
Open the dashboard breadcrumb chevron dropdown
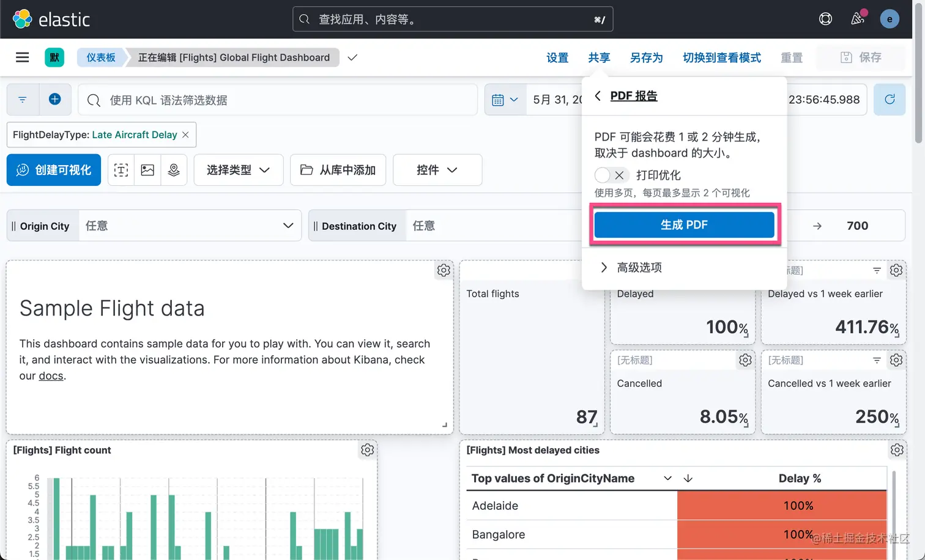(x=352, y=57)
